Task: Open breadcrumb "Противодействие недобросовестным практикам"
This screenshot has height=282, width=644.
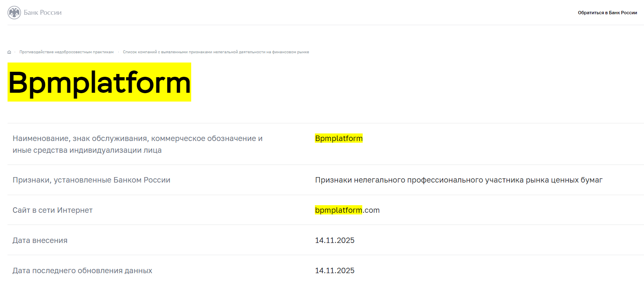Action: click(66, 52)
